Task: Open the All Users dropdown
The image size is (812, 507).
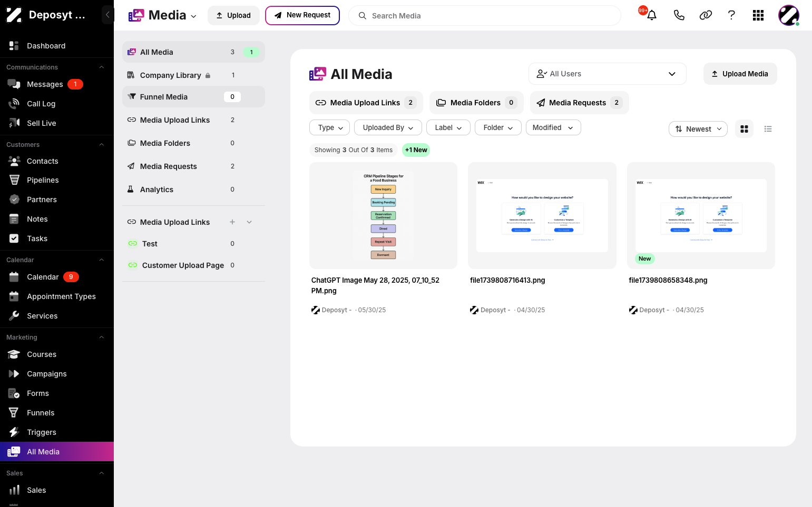Action: [607, 74]
